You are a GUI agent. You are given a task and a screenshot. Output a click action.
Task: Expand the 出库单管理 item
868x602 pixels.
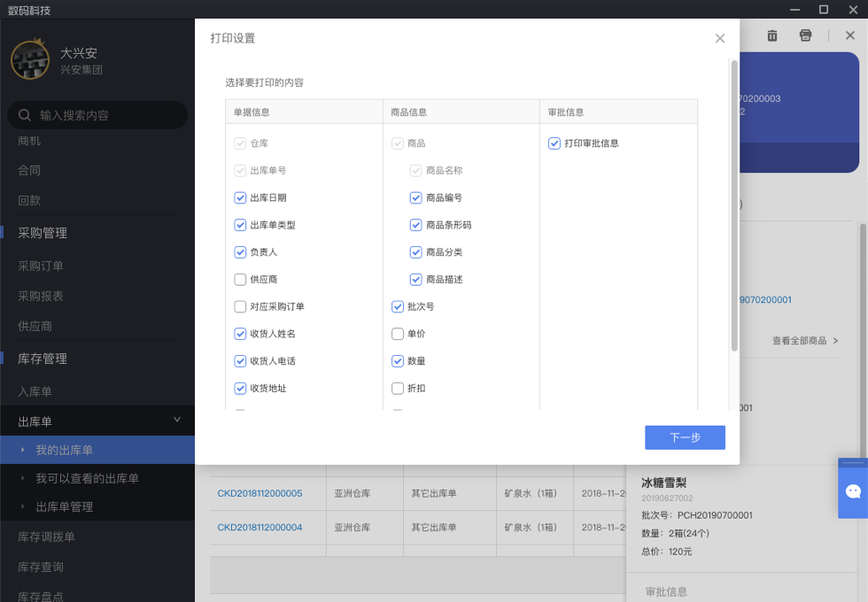23,506
